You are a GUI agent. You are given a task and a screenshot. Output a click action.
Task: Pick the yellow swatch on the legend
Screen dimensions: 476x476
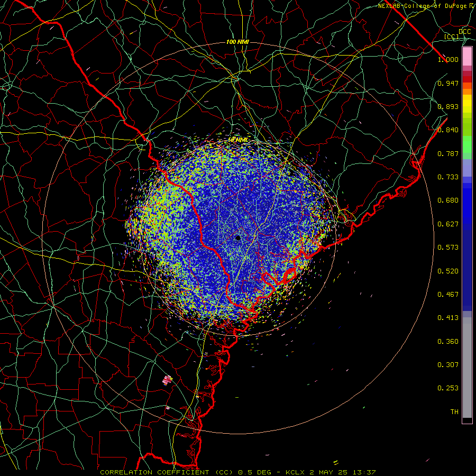(x=467, y=104)
